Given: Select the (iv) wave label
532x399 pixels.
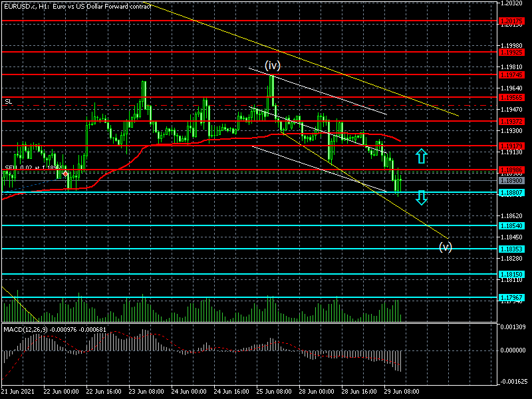Looking at the screenshot, I should click(273, 65).
